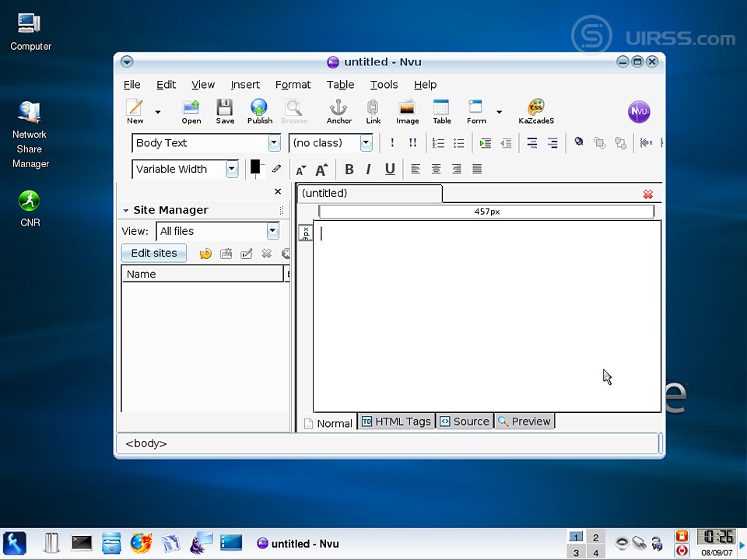The width and height of the screenshot is (747, 560).
Task: Toggle bold formatting
Action: (349, 170)
